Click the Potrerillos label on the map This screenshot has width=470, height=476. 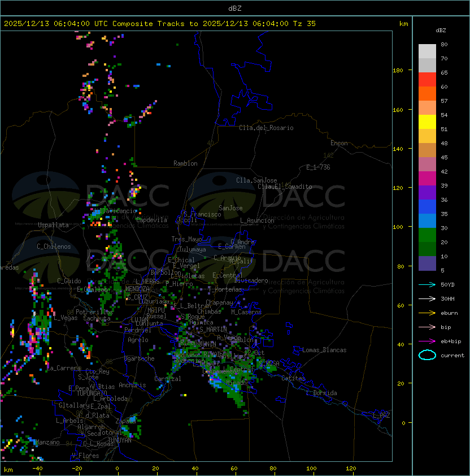pos(94,312)
